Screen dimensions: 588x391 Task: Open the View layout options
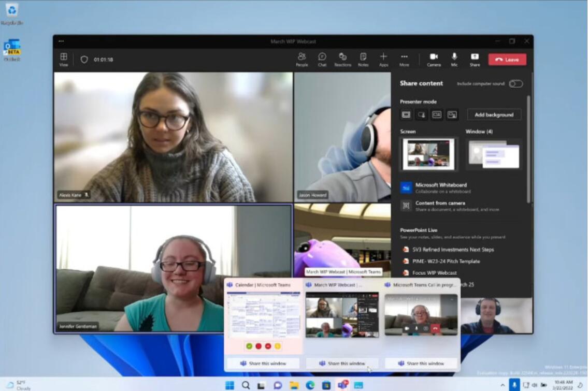coord(64,59)
